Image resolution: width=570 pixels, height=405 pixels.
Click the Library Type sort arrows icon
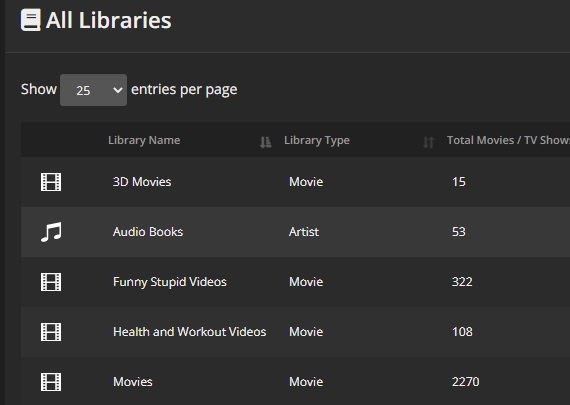[x=428, y=142]
